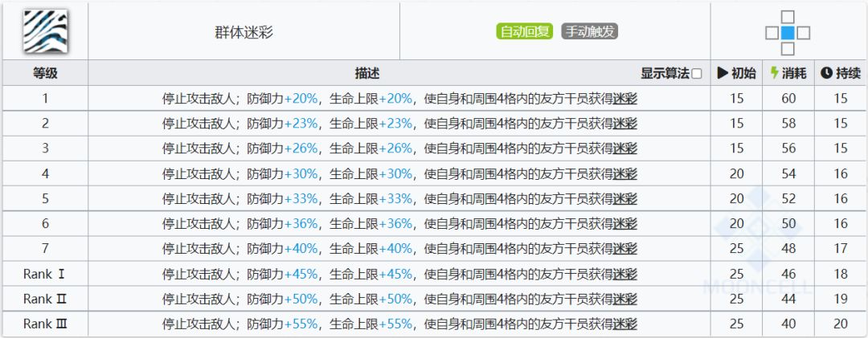Open the 迷彩 link in level 2 row
Viewport: 868px width, 338px height.
coord(625,124)
